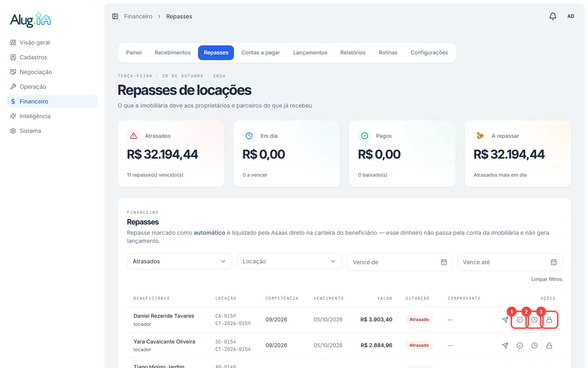Click the Sistema gear icon
Image resolution: width=588 pixels, height=368 pixels.
(x=13, y=131)
